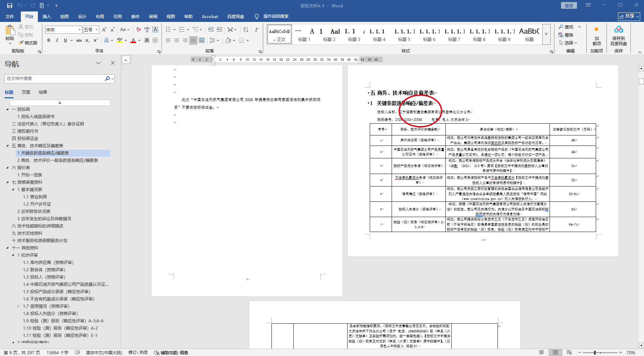644x356 pixels.
Task: Switch navigation pane to 页面 tab
Action: (x=26, y=92)
